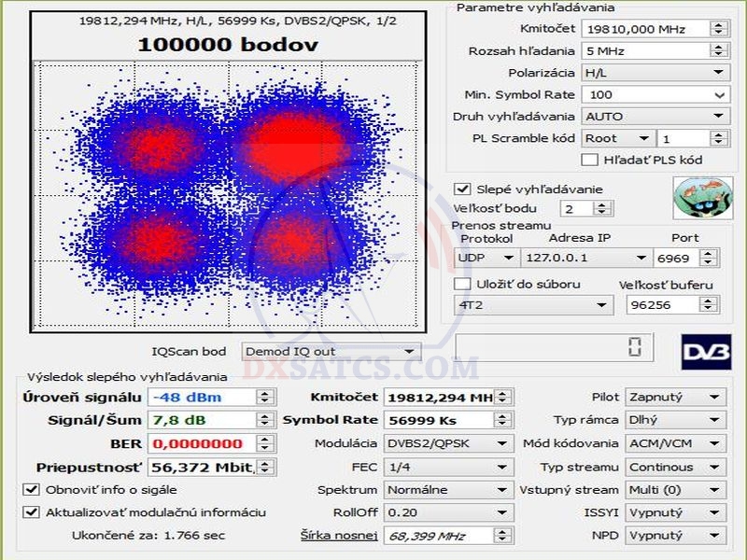Increase the Úroveň signálu spinner value
This screenshot has height=560, width=747.
point(265,393)
